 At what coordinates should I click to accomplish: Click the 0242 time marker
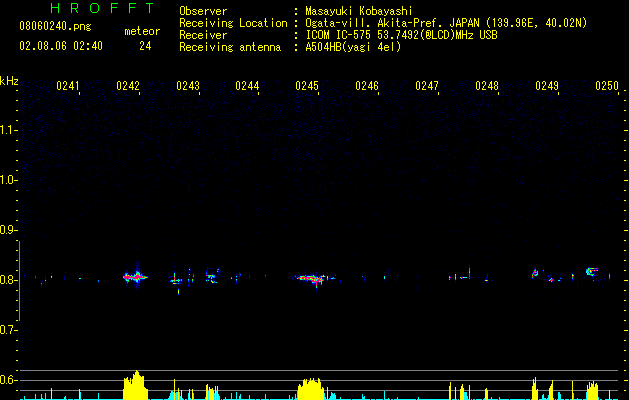(x=128, y=86)
